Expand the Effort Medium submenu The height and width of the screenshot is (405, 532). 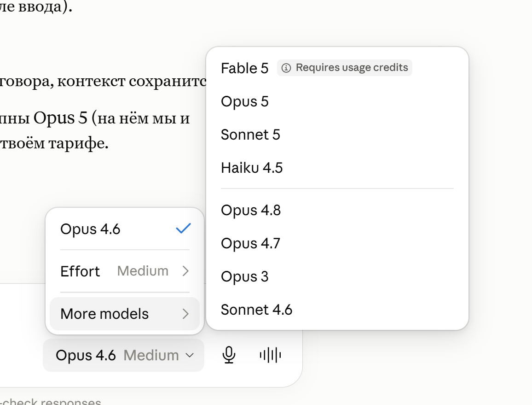pos(125,271)
